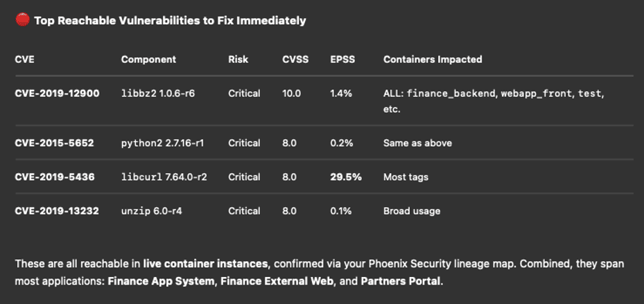
Task: Click the Containers Impacted column header
Action: click(433, 60)
